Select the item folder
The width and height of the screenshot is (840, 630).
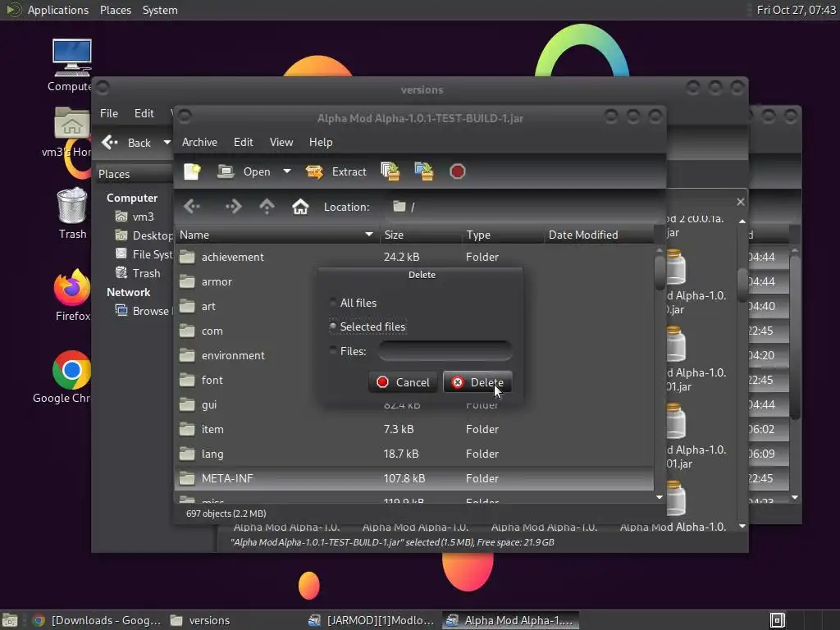click(x=212, y=429)
